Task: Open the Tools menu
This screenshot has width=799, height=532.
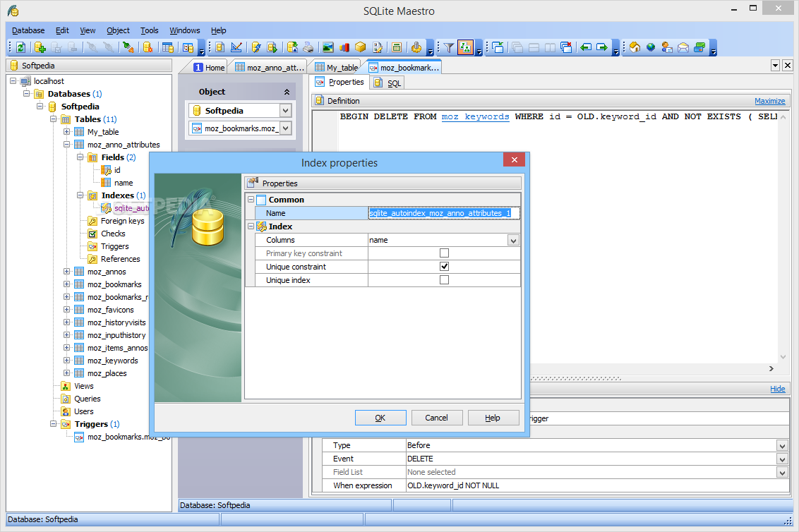Action: pyautogui.click(x=150, y=30)
